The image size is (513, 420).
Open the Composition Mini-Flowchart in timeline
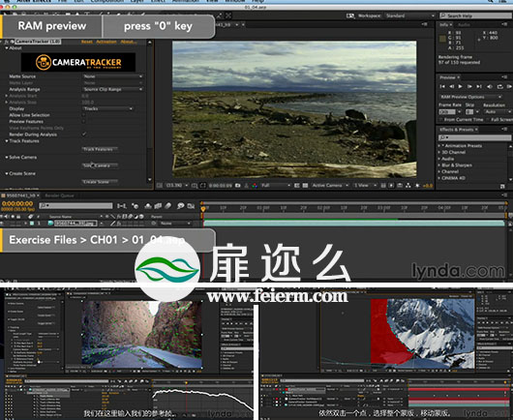click(122, 206)
